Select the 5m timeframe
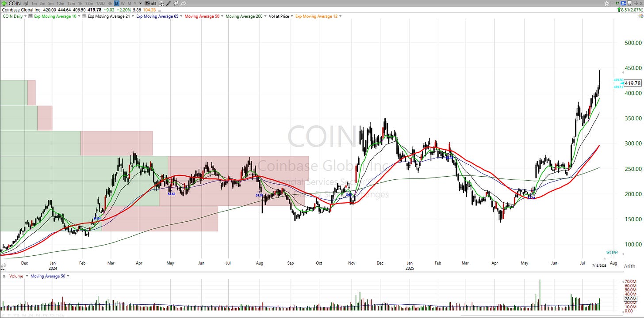The image size is (644, 318). [x=51, y=3]
